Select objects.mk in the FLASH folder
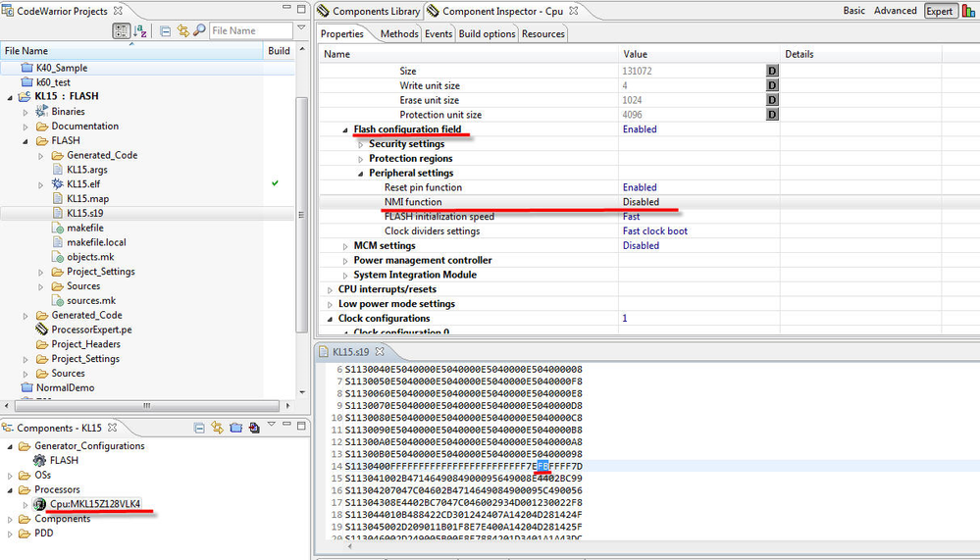Image resolution: width=980 pixels, height=560 pixels. (90, 257)
